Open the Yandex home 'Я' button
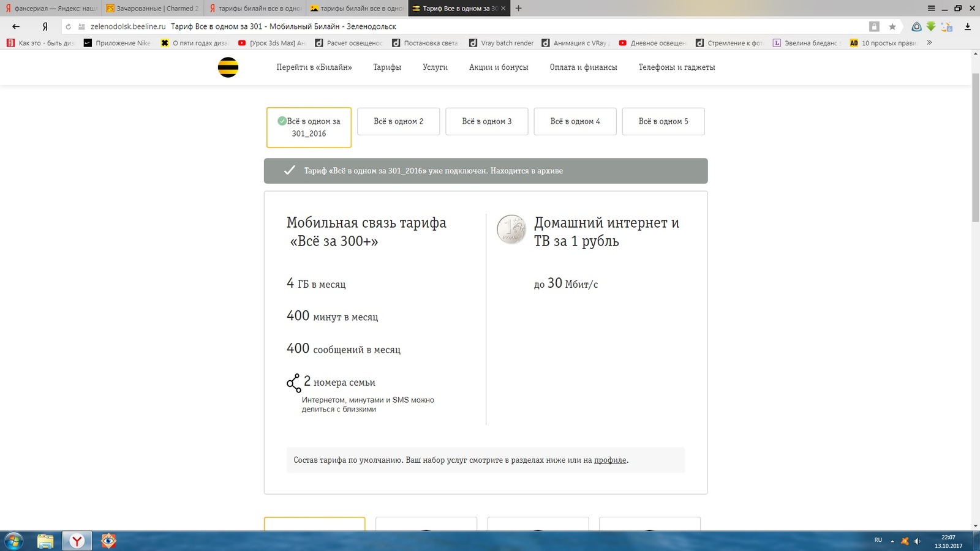The height and width of the screenshot is (551, 980). click(45, 26)
